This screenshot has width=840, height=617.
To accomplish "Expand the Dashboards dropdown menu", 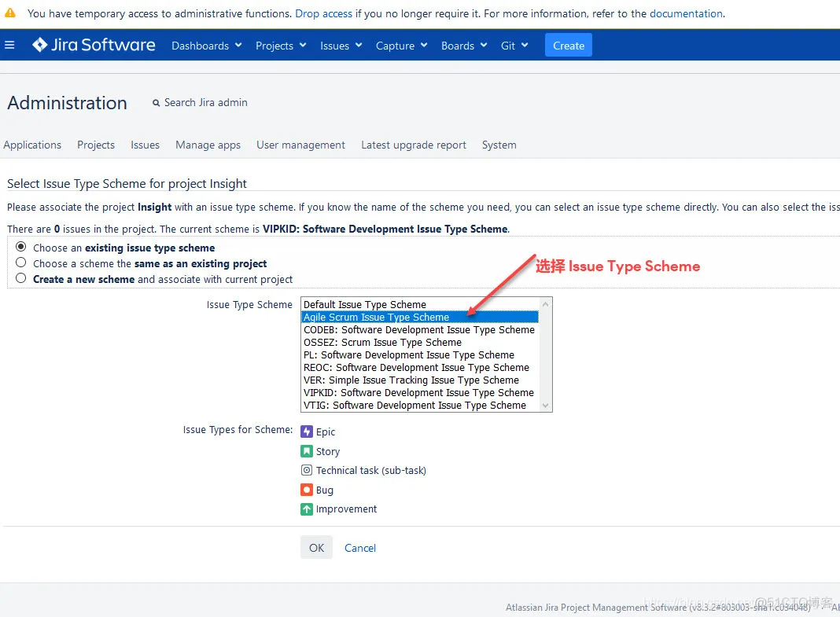I will [x=207, y=46].
